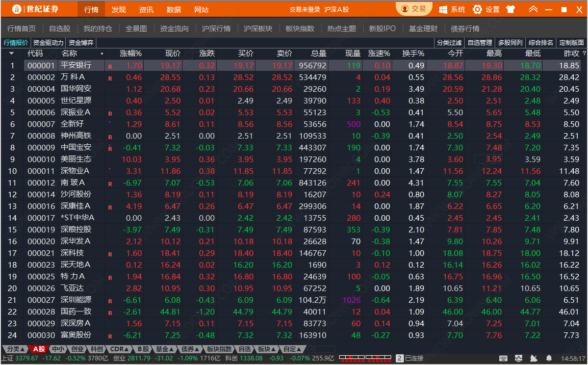Select the 资金博弈 view tab

(81, 43)
